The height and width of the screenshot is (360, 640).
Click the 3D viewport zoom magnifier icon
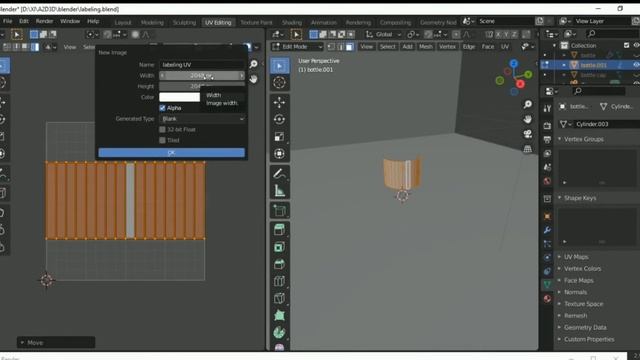click(x=528, y=104)
